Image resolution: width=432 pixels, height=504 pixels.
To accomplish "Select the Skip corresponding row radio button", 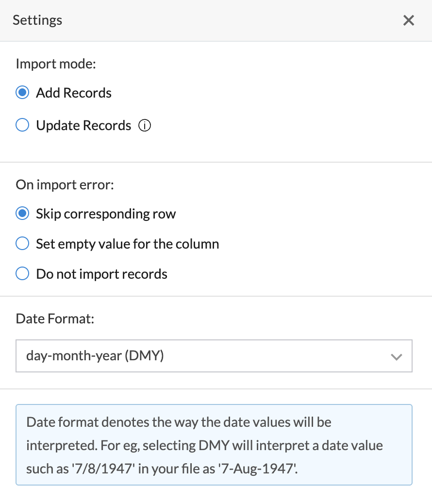I will tap(22, 214).
